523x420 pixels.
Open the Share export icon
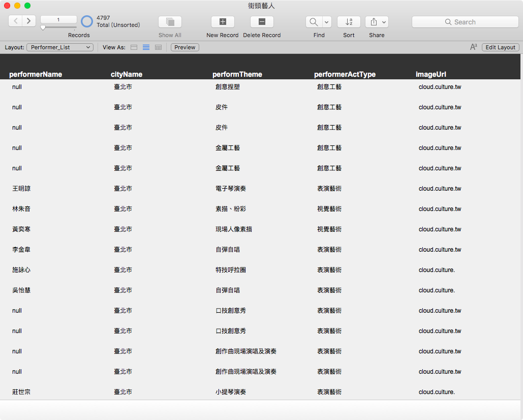coord(374,22)
